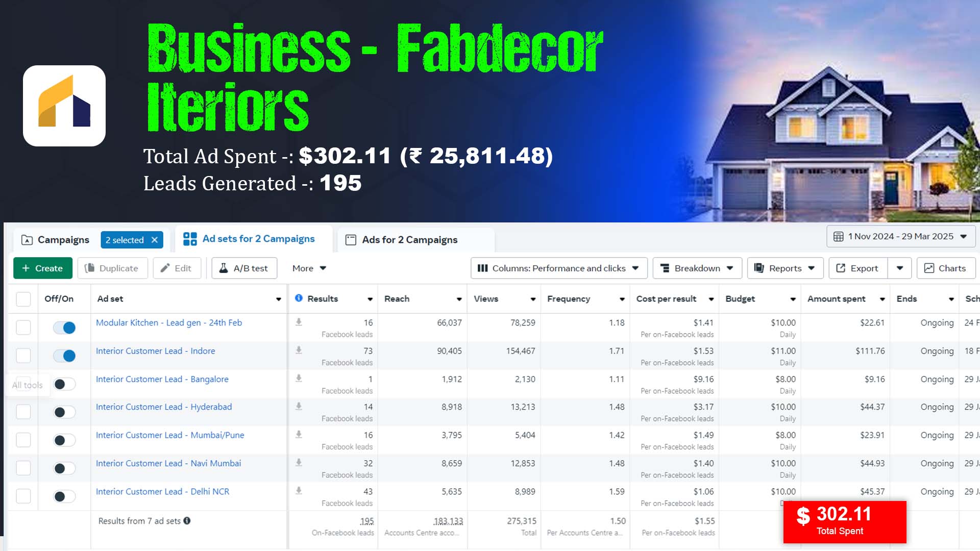Open Results column header dropdown
This screenshot has height=551, width=980.
pos(370,299)
